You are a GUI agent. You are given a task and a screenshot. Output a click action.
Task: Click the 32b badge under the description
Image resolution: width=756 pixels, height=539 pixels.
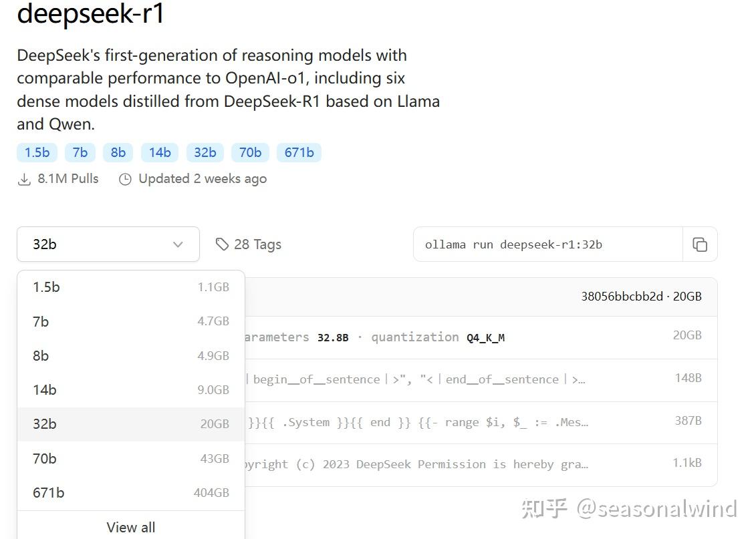(x=205, y=152)
